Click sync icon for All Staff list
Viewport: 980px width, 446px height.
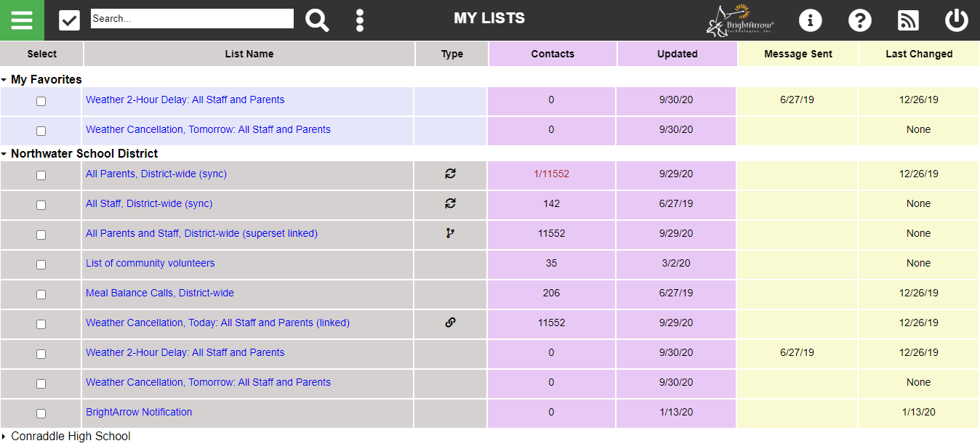(x=451, y=203)
